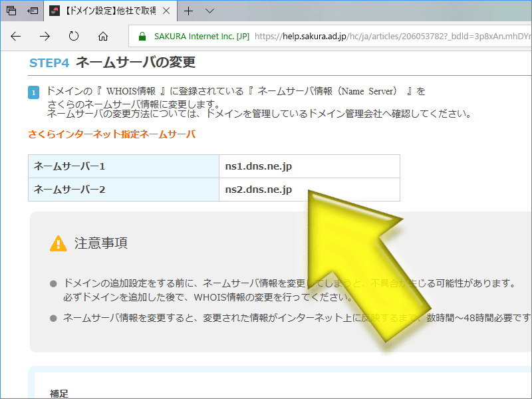Open the browser home page
Viewport: 532px width, 399px height.
coord(103,36)
